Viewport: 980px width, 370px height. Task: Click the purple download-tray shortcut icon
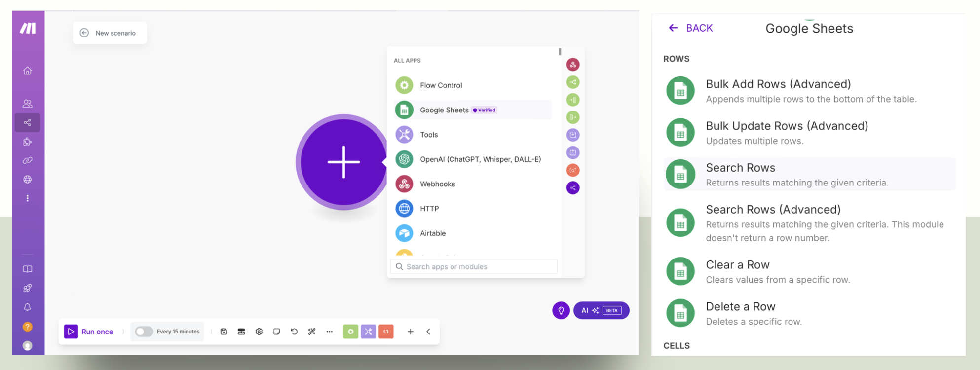pyautogui.click(x=573, y=135)
